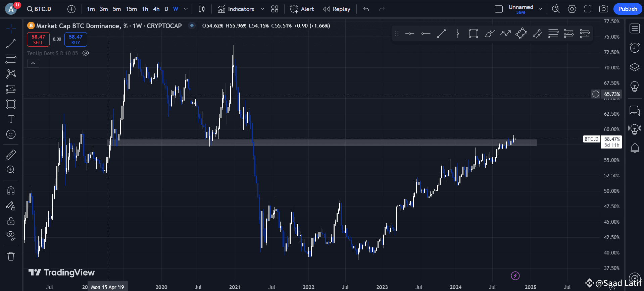Toggle magnet mode

[x=11, y=190]
